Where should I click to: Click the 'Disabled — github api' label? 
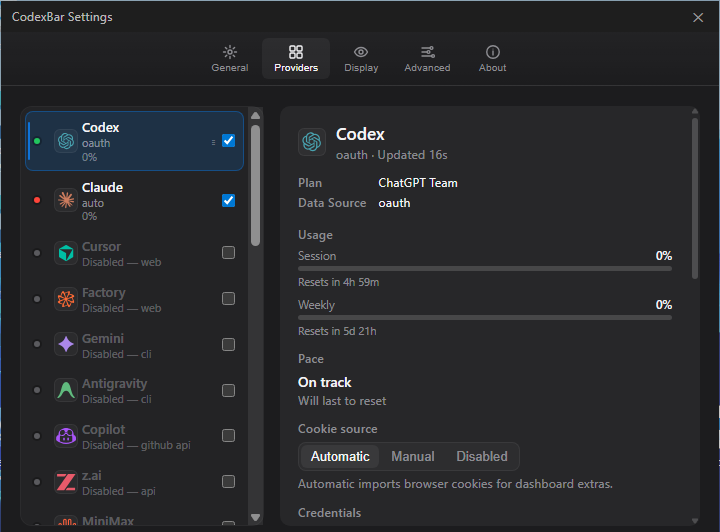[136, 445]
